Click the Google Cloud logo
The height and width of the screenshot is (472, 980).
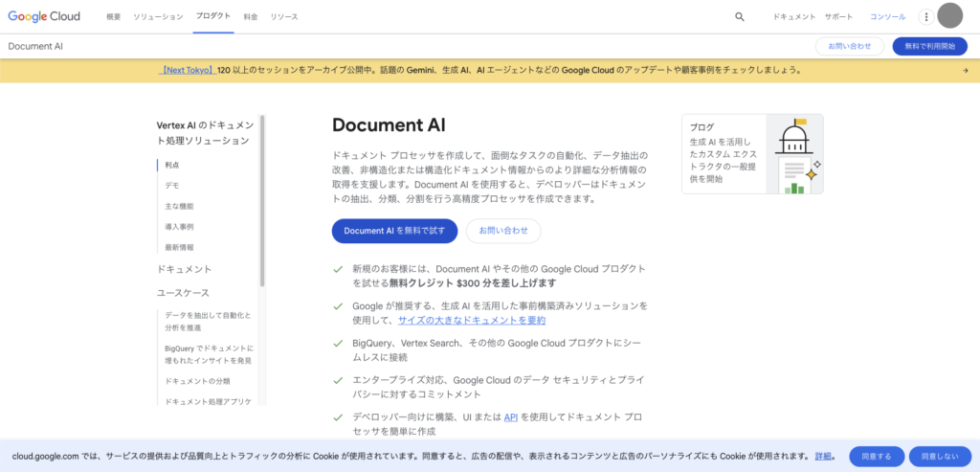coord(45,16)
